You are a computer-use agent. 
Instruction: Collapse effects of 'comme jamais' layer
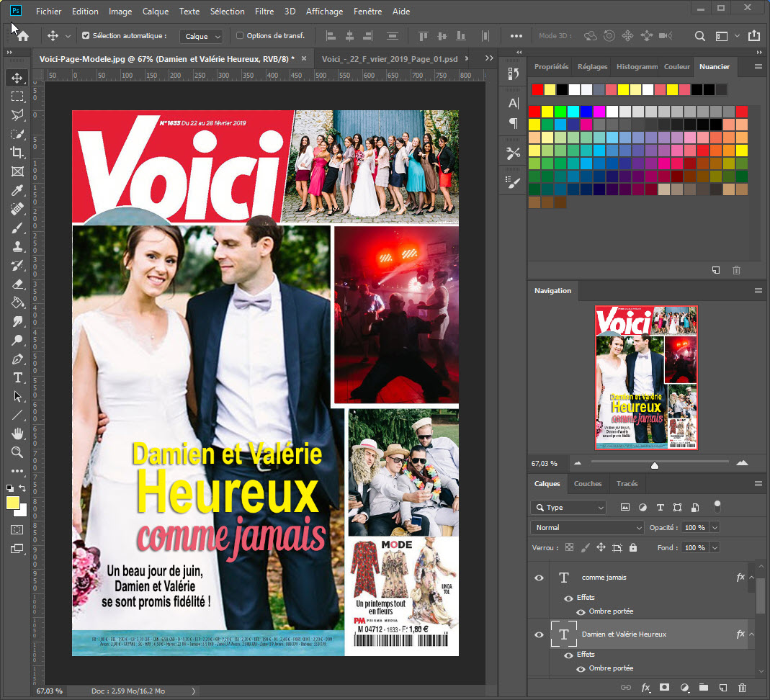751,578
